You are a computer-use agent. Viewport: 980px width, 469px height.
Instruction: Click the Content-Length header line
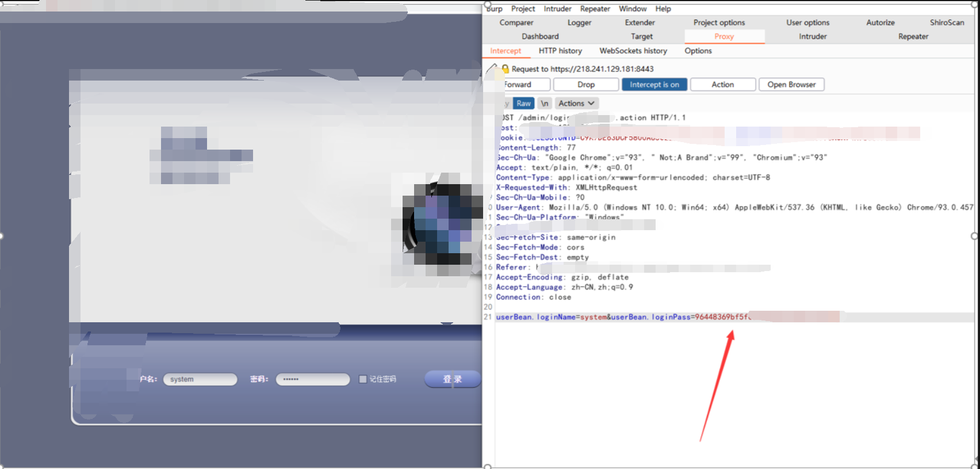pos(536,147)
